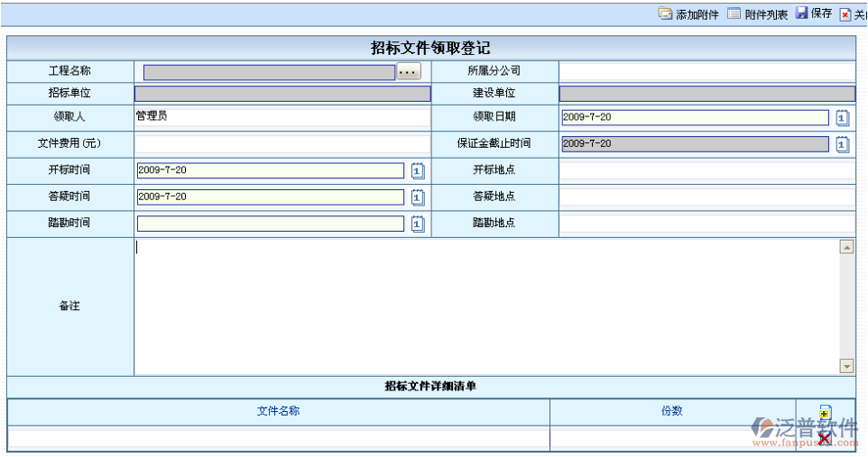Click the 备注 scrollbar up arrow
The width and height of the screenshot is (868, 457).
(x=846, y=247)
